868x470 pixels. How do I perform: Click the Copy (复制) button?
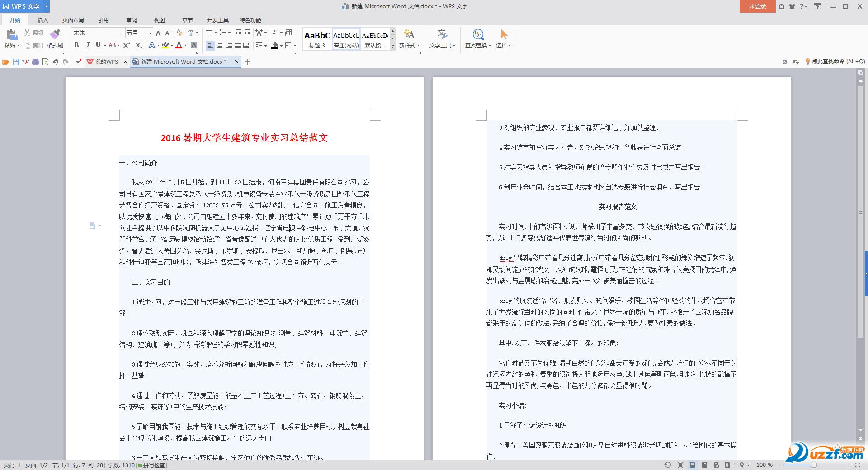[33, 45]
